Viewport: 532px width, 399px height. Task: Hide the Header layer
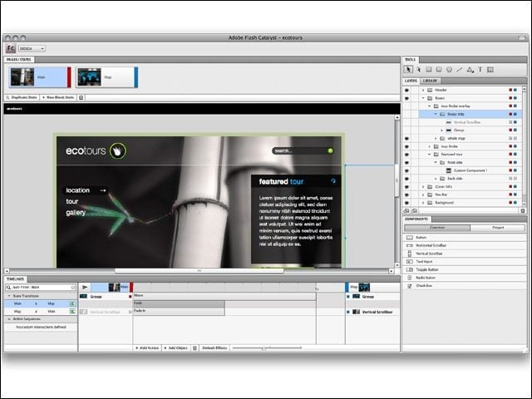pyautogui.click(x=406, y=91)
